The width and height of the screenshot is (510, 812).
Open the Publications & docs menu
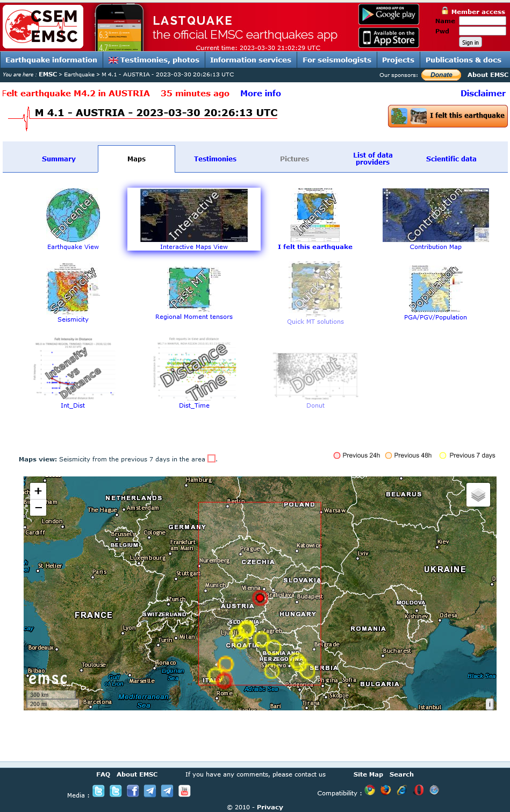(463, 60)
